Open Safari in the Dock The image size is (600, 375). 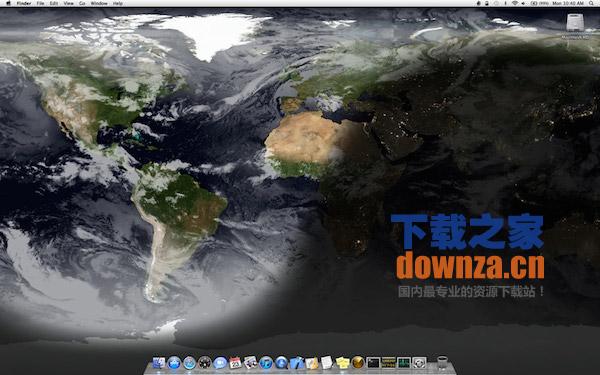click(189, 362)
